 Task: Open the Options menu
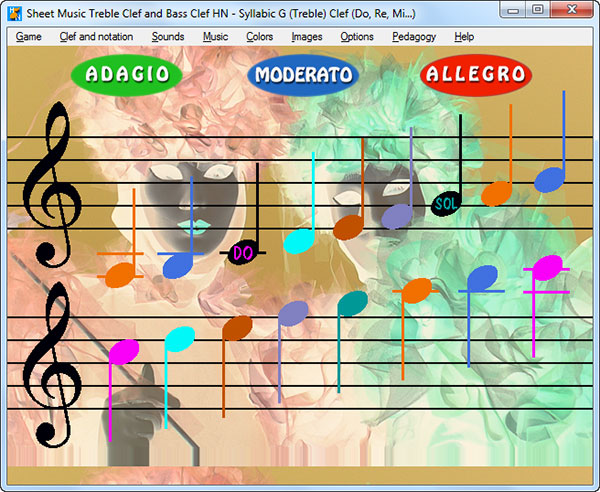click(357, 37)
